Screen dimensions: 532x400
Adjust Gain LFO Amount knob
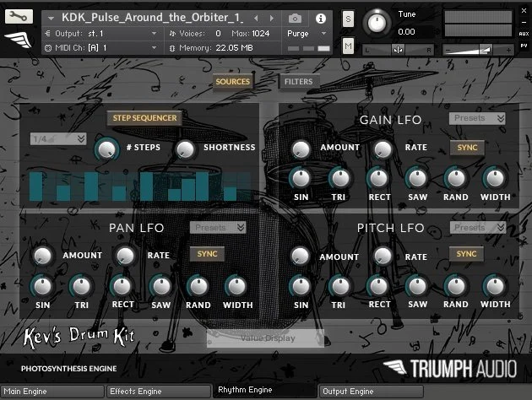[x=301, y=149]
